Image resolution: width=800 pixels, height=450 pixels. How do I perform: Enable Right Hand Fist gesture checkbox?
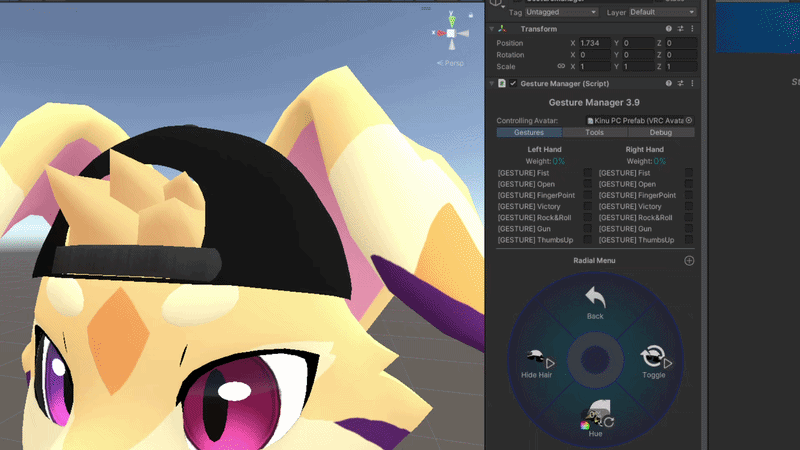tap(689, 172)
